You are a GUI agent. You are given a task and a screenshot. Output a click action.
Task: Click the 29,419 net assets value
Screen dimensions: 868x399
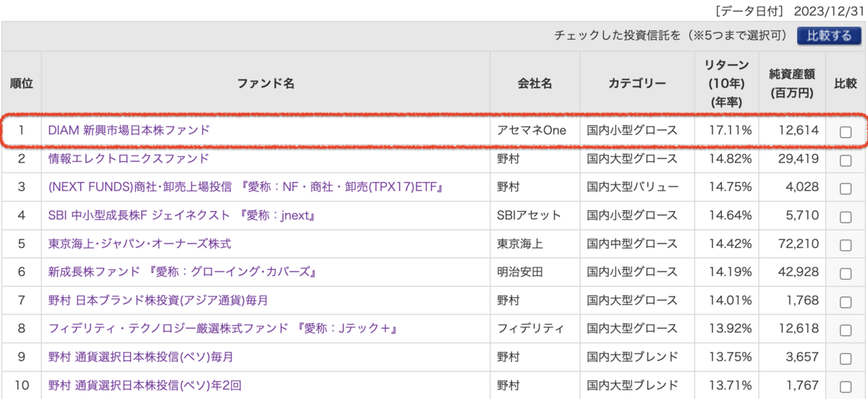coord(799,158)
